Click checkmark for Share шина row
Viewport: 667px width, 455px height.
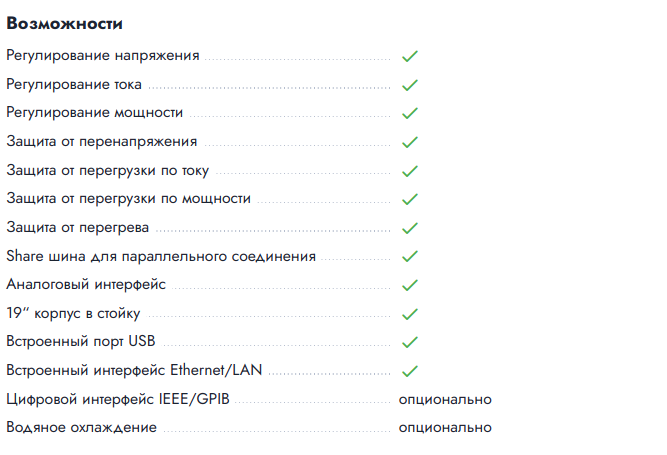408,257
